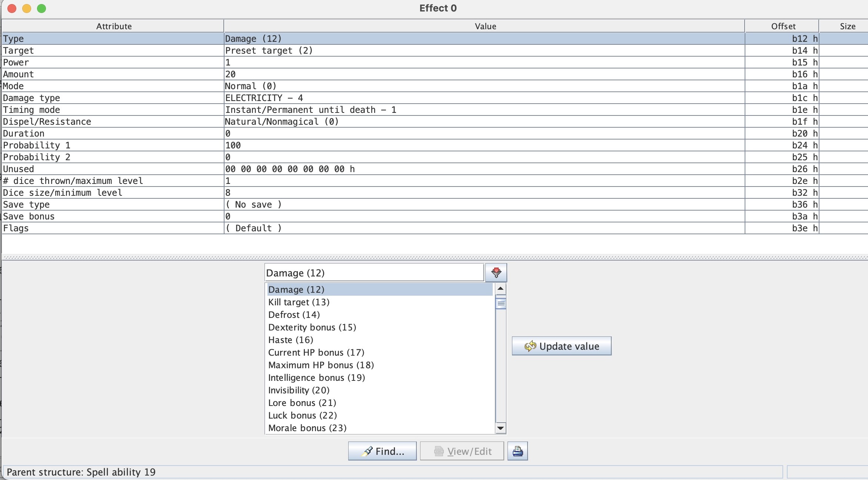868x480 pixels.
Task: Select the Type attribute row
Action: click(435, 38)
